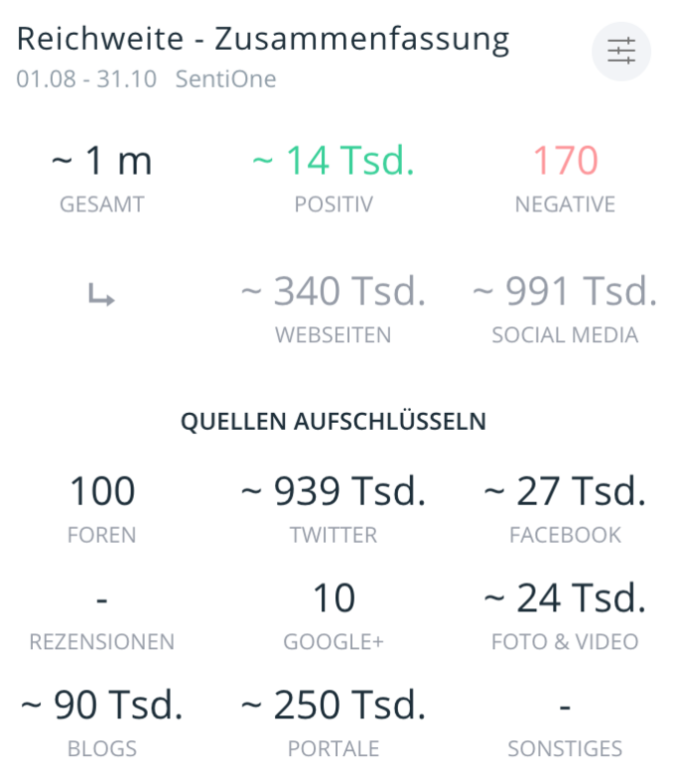Select the Foren source with 100
The image size is (675, 784).
click(x=101, y=491)
